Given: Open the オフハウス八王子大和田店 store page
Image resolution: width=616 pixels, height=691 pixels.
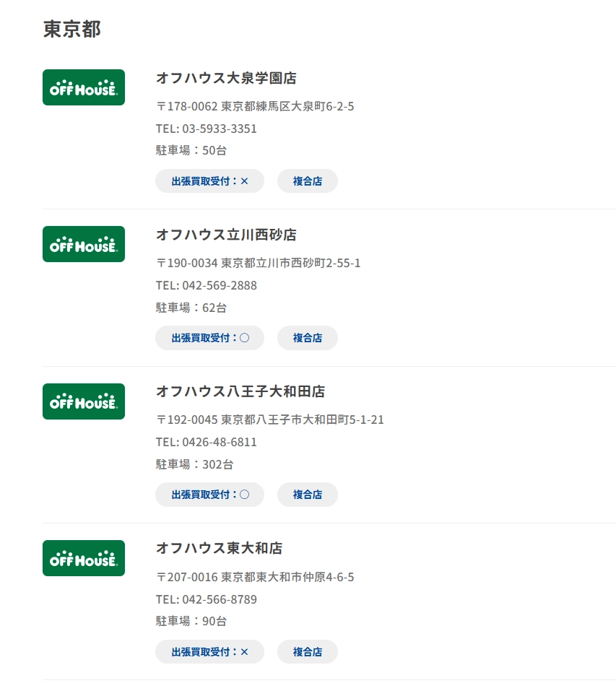Looking at the screenshot, I should [240, 391].
